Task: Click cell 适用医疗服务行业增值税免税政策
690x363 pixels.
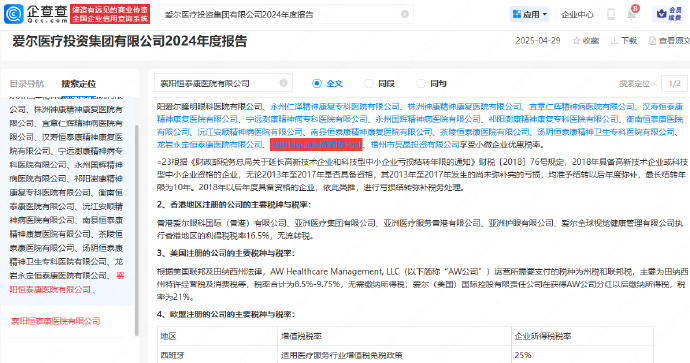Action: [394, 355]
